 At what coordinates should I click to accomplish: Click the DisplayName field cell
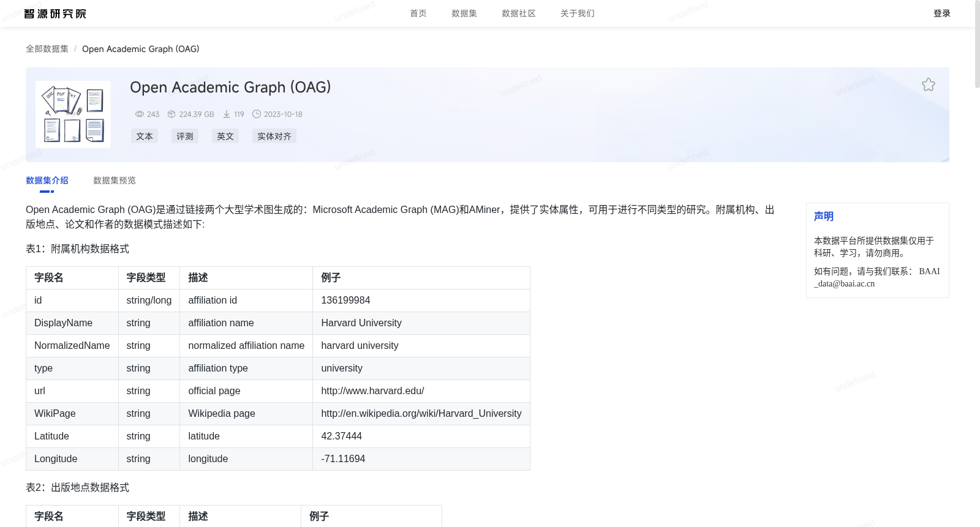(72, 323)
